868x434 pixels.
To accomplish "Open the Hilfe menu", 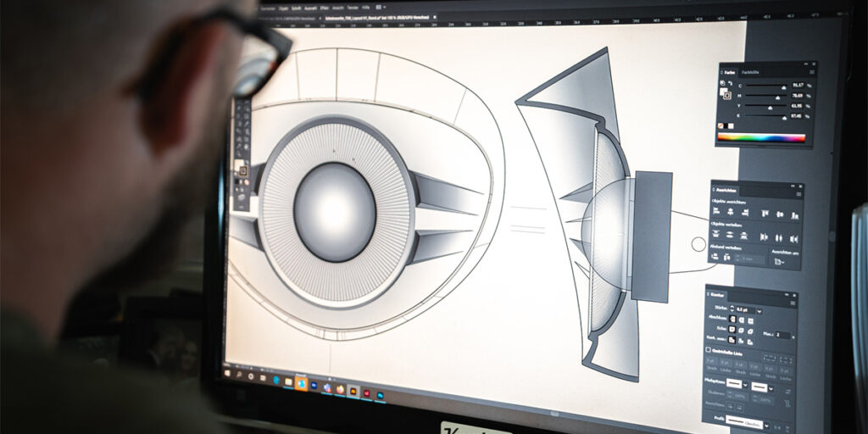I will [366, 8].
